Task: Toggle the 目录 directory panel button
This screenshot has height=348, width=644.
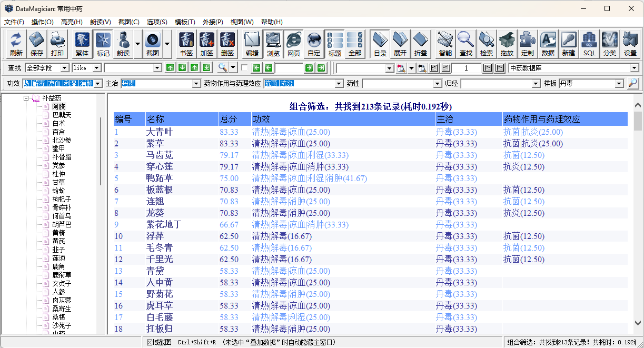Action: point(380,44)
